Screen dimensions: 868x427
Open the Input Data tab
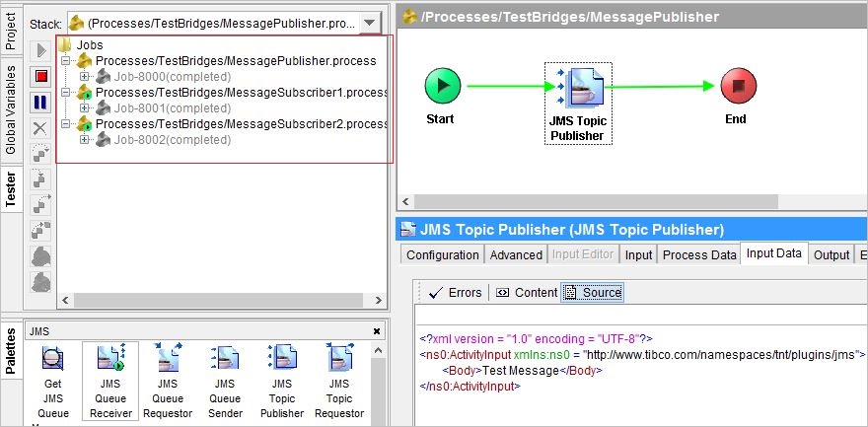click(774, 253)
